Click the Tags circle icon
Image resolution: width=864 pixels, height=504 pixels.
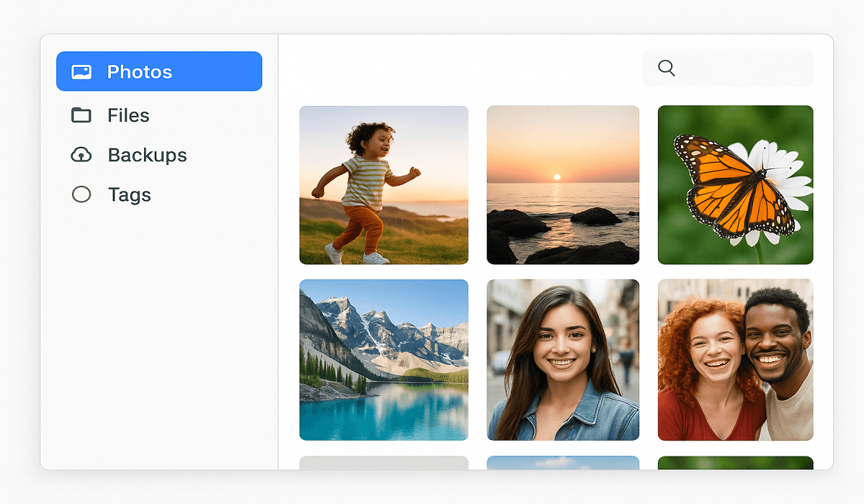[81, 194]
